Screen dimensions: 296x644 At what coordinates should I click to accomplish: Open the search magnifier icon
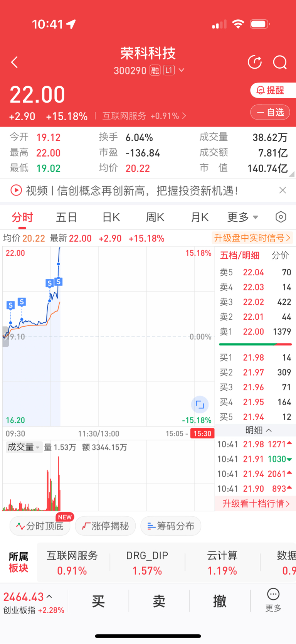pyautogui.click(x=280, y=62)
